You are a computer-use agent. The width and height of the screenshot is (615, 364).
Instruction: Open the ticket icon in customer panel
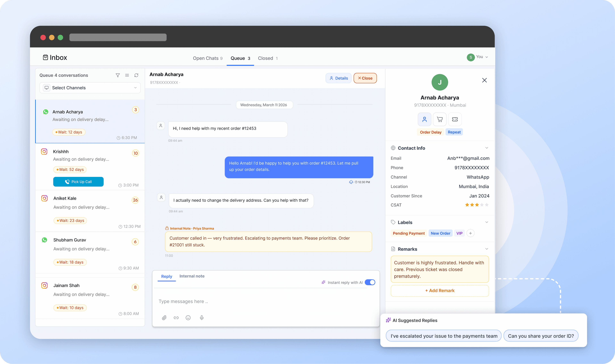point(455,120)
